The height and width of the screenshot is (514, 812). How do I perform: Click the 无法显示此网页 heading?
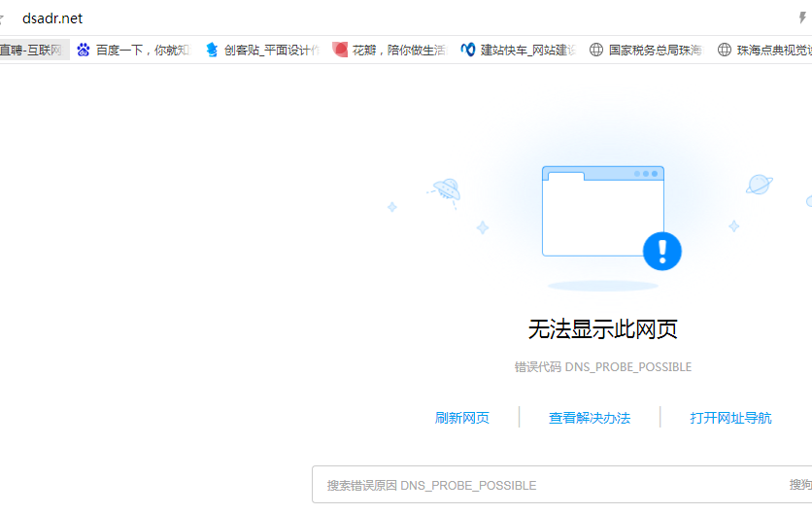point(602,329)
